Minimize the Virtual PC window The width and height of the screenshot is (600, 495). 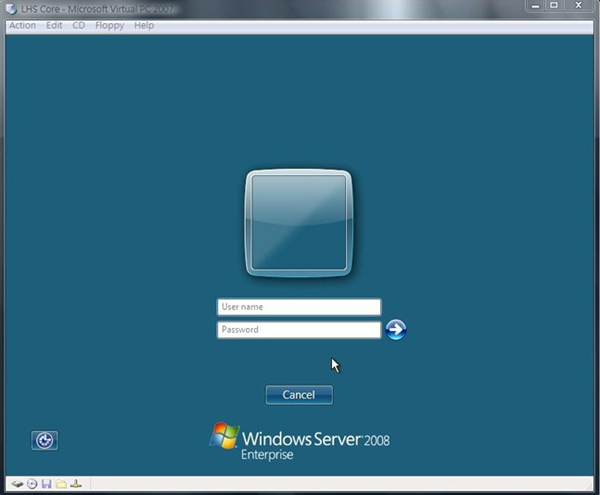point(532,6)
